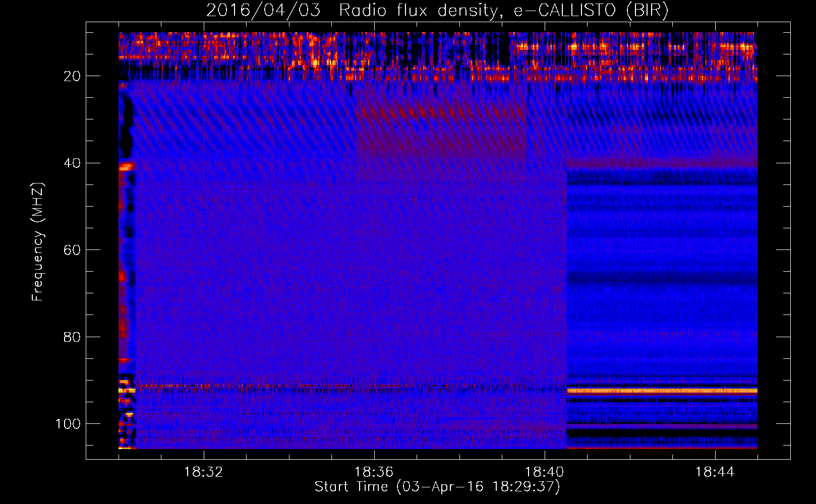Click the date "2016/04/03" in the title
816x504 pixels.
tap(263, 11)
